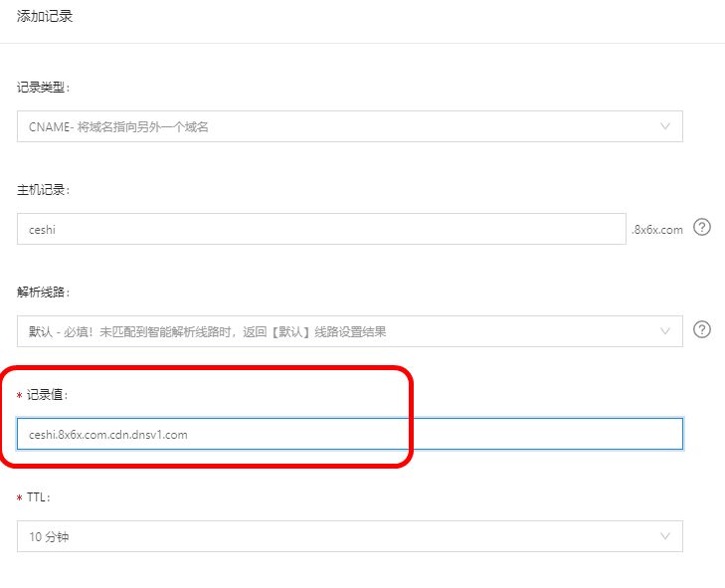
Task: Click the 添加记录 dialog title
Action: [x=45, y=17]
